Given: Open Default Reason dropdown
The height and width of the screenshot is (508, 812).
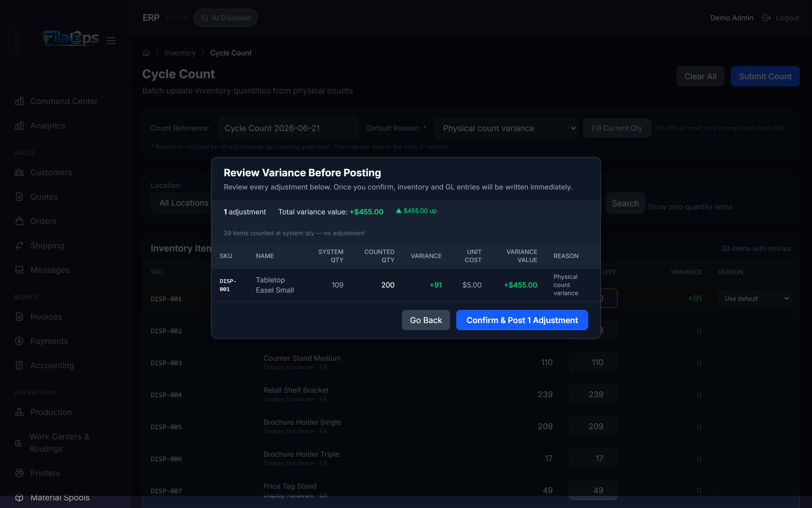Looking at the screenshot, I should pyautogui.click(x=506, y=128).
